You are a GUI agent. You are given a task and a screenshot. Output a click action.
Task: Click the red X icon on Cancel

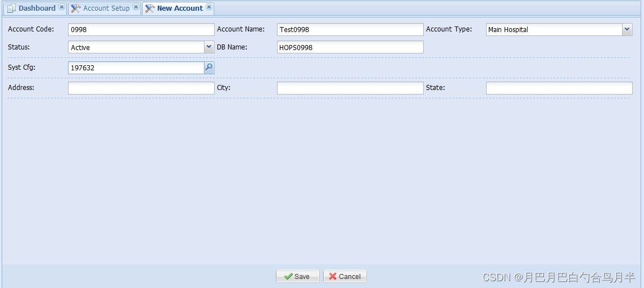click(333, 277)
